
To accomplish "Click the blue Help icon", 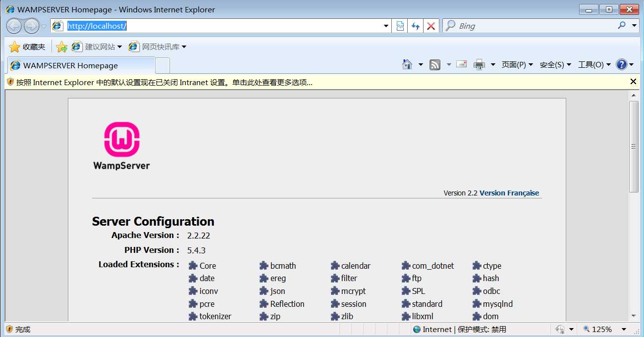I will [x=622, y=64].
